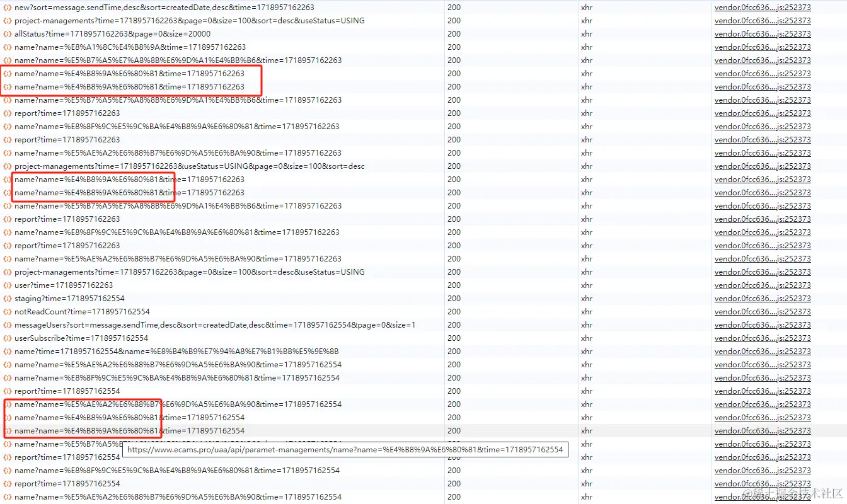Open the vendor.js:252373 link in the user?time row
Viewport: 847px width, 504px height.
tap(763, 285)
